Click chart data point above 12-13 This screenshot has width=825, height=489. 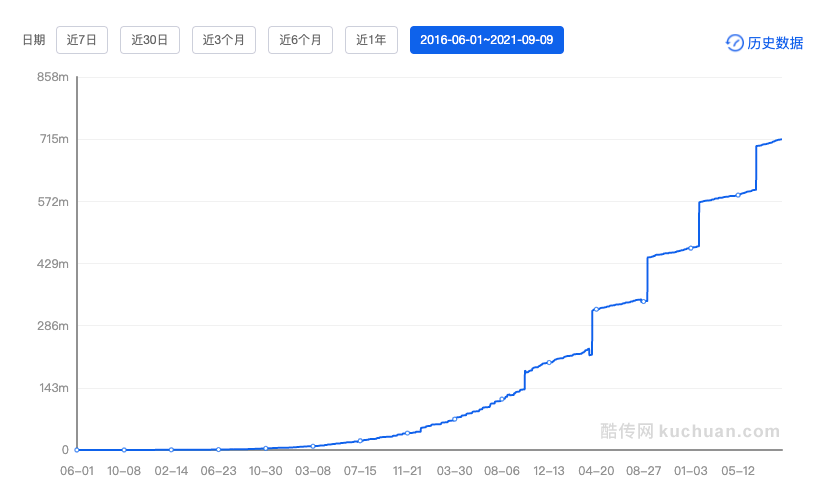pyautogui.click(x=549, y=362)
